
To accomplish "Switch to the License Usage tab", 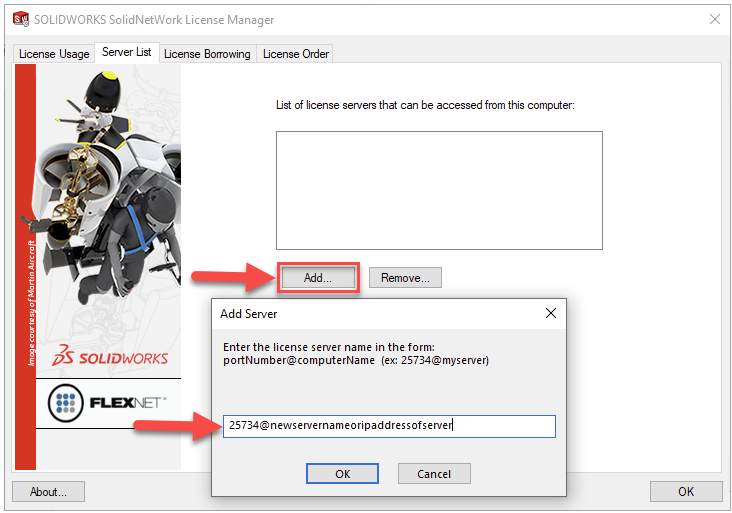I will [x=54, y=54].
